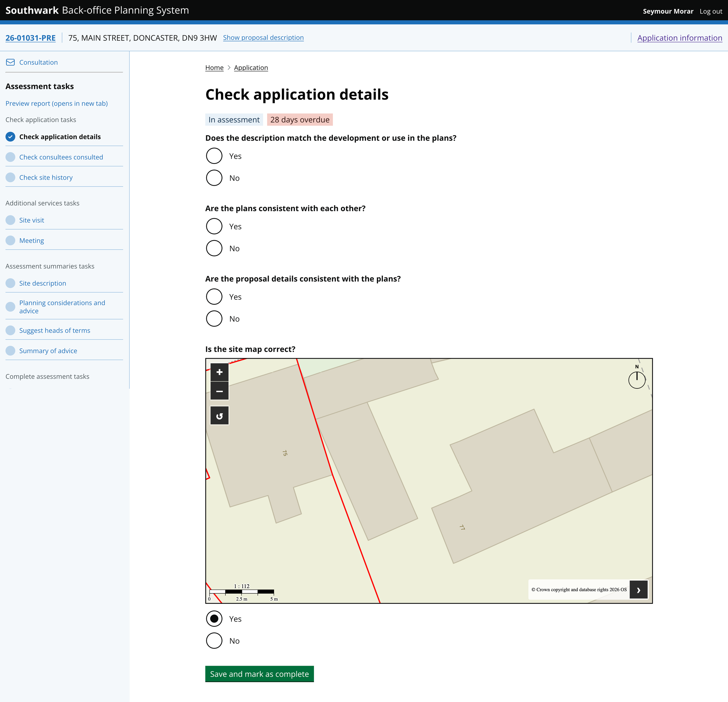Choose No for Is the site map correct
Viewport: 728px width, 702px height.
214,640
